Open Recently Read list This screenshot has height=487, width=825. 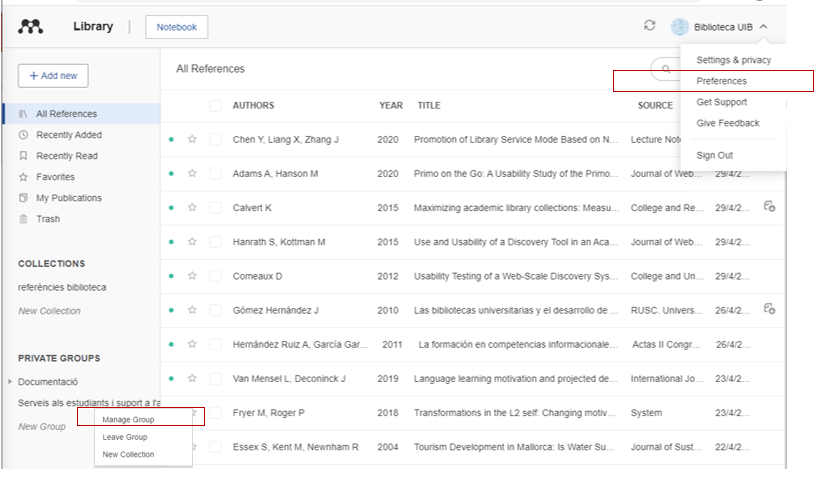pyautogui.click(x=67, y=156)
